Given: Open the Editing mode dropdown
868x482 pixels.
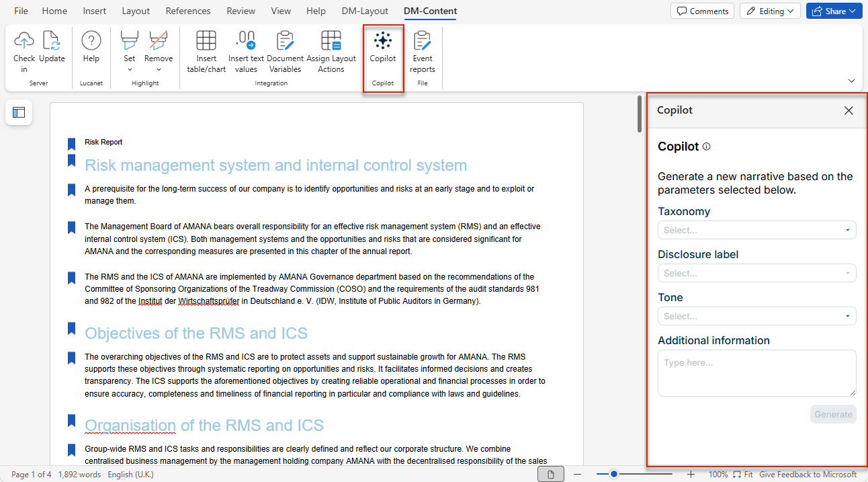Looking at the screenshot, I should click(x=770, y=11).
